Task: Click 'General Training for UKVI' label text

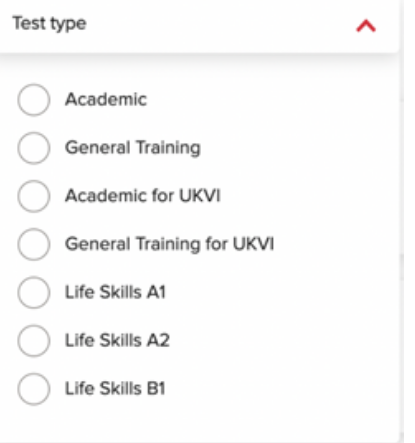Action: coord(169,244)
